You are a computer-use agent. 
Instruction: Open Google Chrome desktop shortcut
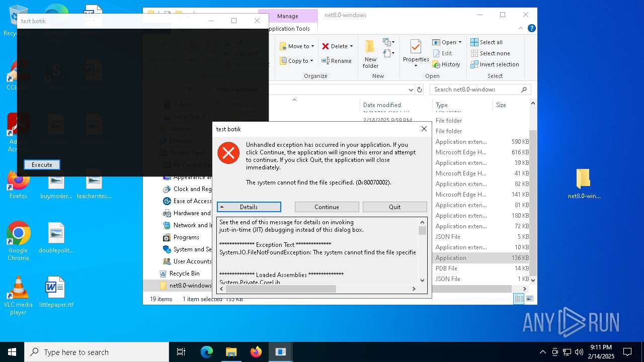click(x=18, y=241)
